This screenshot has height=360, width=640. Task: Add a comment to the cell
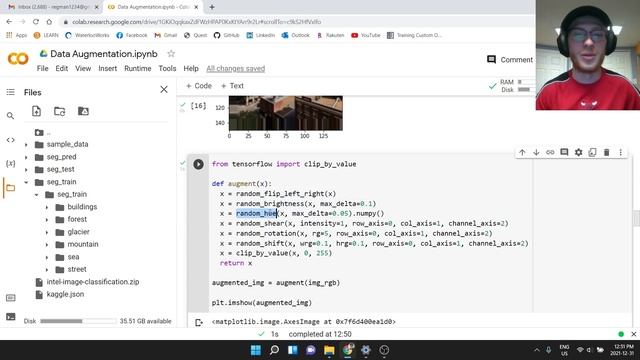[564, 152]
